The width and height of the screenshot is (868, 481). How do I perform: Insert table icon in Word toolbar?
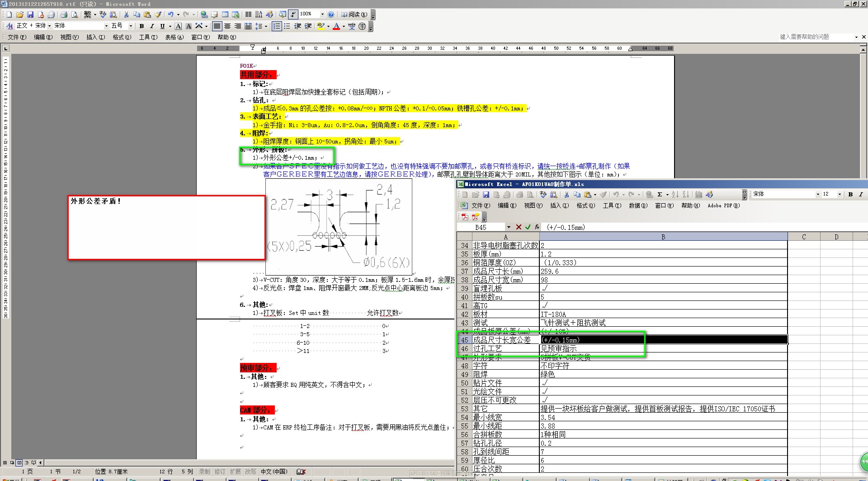(x=225, y=14)
